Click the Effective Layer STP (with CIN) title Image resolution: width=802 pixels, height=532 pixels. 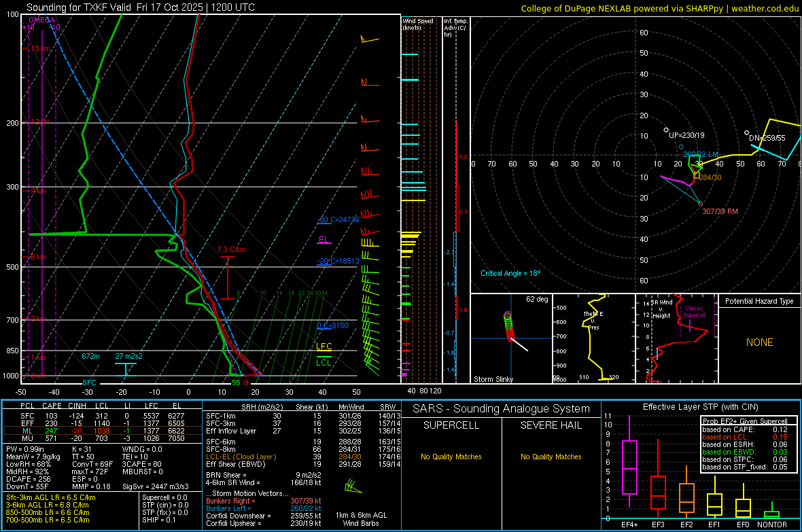pyautogui.click(x=701, y=407)
